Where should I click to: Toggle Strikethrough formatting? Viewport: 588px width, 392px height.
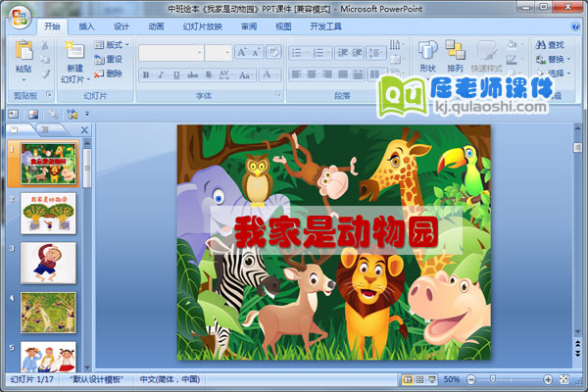[192, 74]
